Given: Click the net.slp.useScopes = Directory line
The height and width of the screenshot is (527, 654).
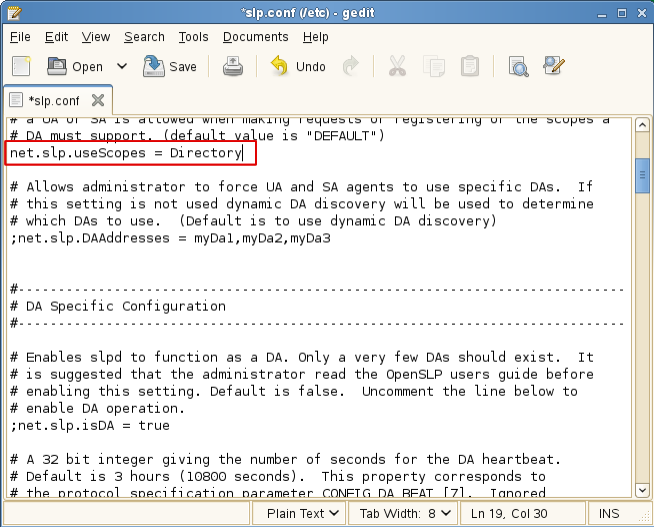Looking at the screenshot, I should pyautogui.click(x=126, y=153).
